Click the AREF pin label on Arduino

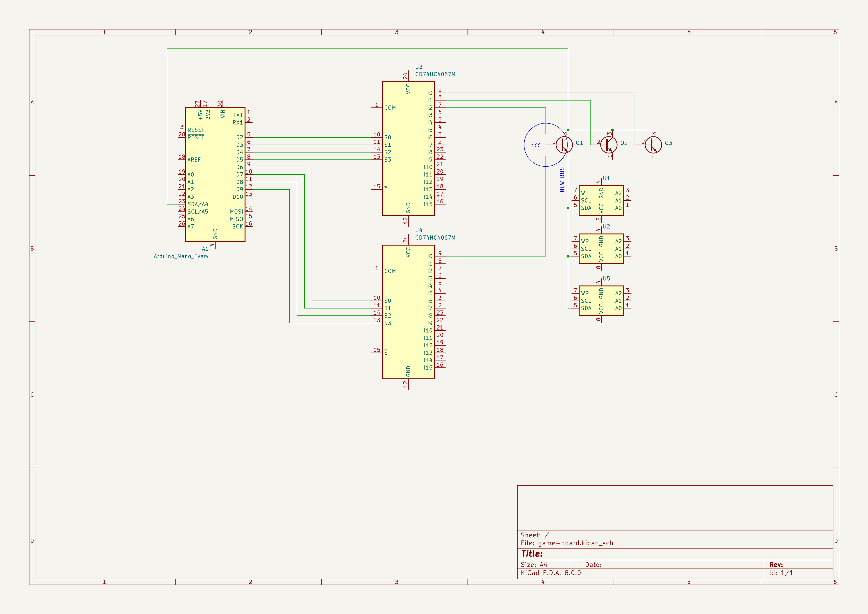(194, 159)
